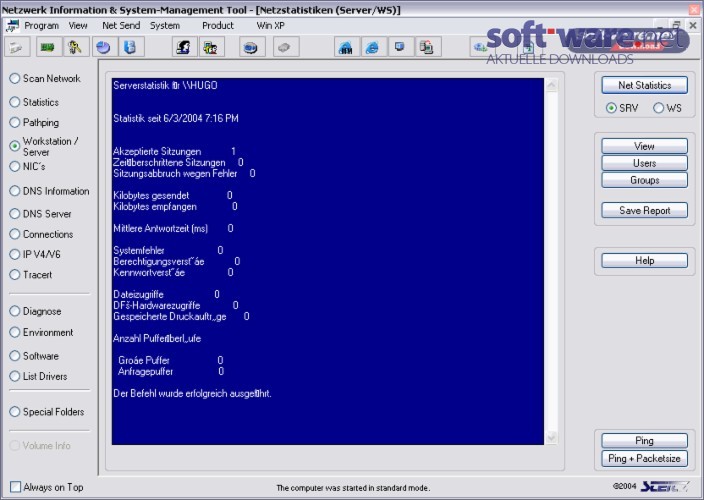Click the application icon beside Program menu

pyautogui.click(x=13, y=26)
